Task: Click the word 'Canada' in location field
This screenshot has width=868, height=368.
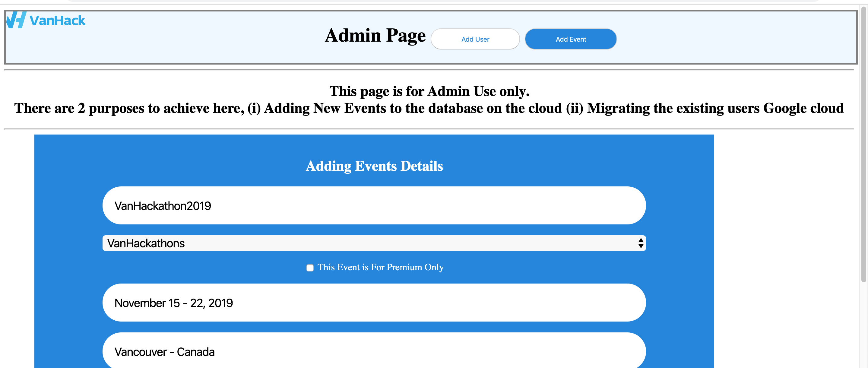Action: tap(196, 352)
